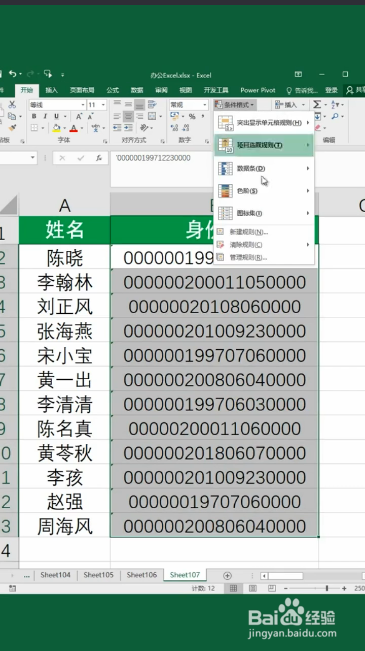Click the Merge and Center icon
365x651 pixels.
pyautogui.click(x=152, y=116)
